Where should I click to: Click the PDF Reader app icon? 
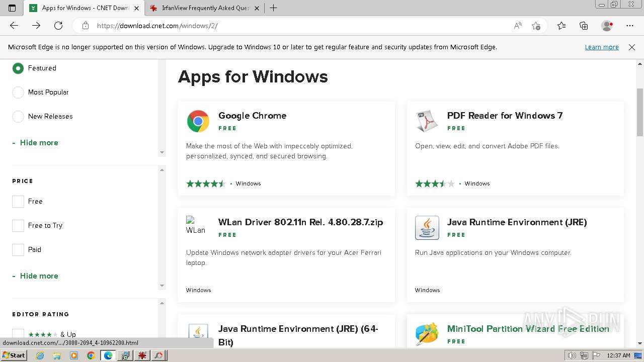pos(427,121)
